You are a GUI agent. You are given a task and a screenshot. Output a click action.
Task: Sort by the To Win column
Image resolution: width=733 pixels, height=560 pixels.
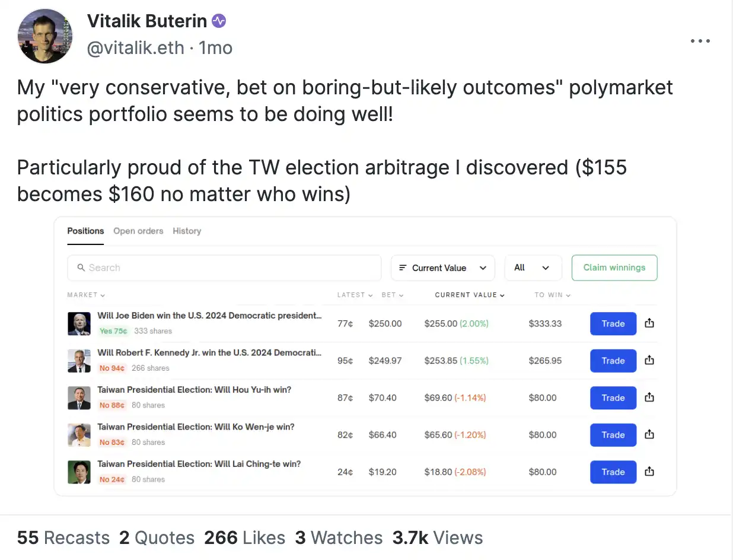point(552,295)
